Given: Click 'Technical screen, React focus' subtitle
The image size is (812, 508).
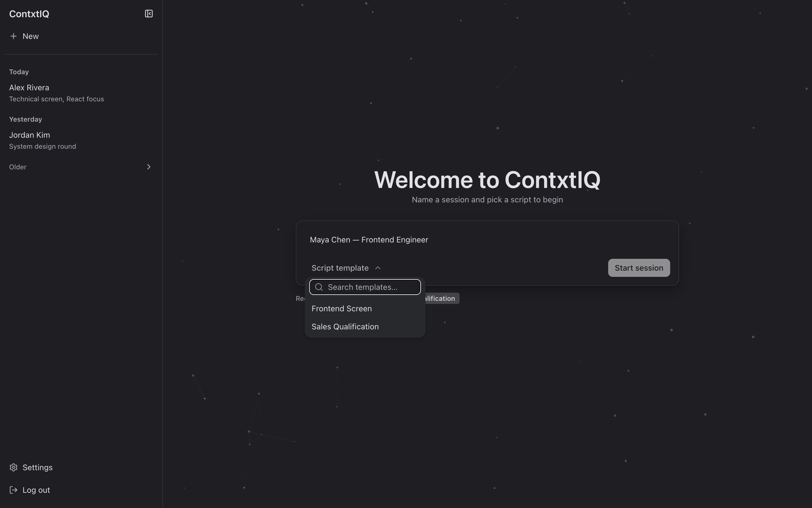Looking at the screenshot, I should click(56, 99).
